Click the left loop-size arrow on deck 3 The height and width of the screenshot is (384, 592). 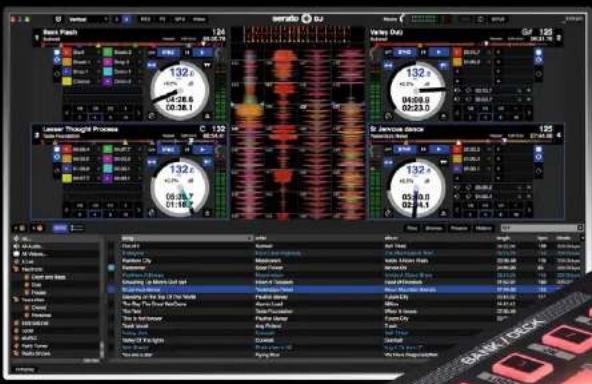[67, 210]
